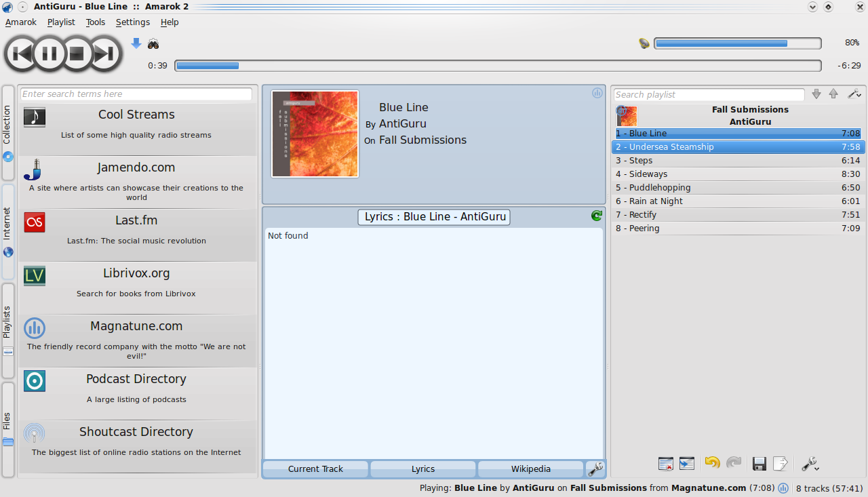Open the context view wrench settings
The height and width of the screenshot is (497, 868).
(x=595, y=469)
